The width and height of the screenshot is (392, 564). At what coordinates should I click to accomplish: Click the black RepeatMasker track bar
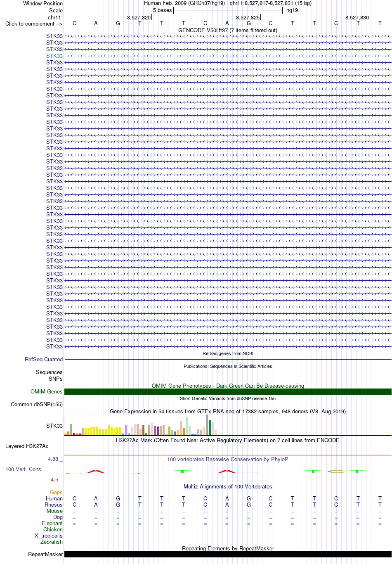coord(228,554)
